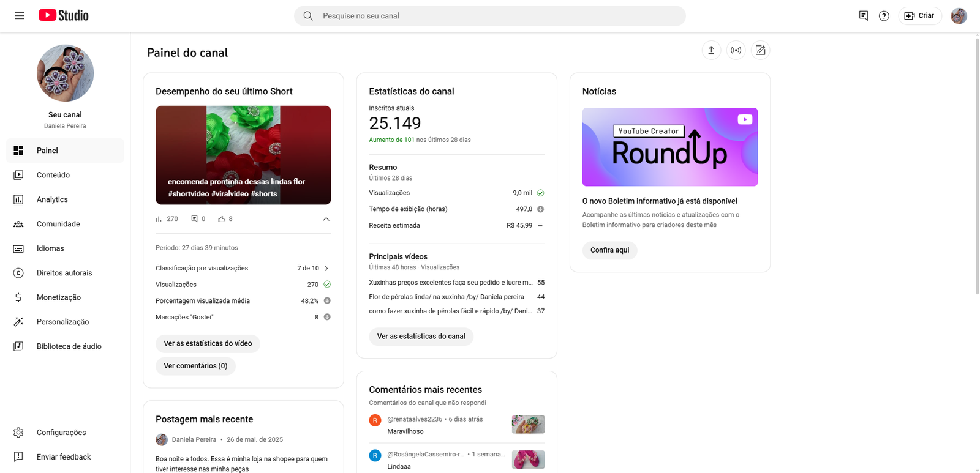Click the go live broadcast icon
Viewport: 980px width, 473px height.
pos(736,50)
